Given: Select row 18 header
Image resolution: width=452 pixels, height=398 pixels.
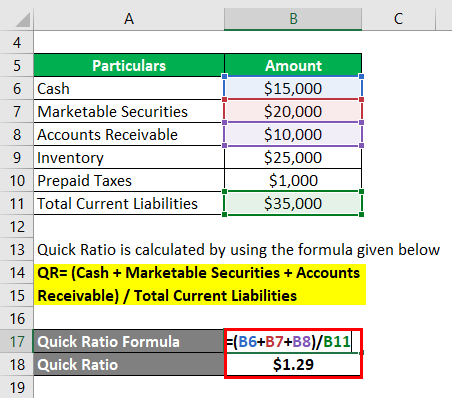Looking at the screenshot, I should 17,364.
